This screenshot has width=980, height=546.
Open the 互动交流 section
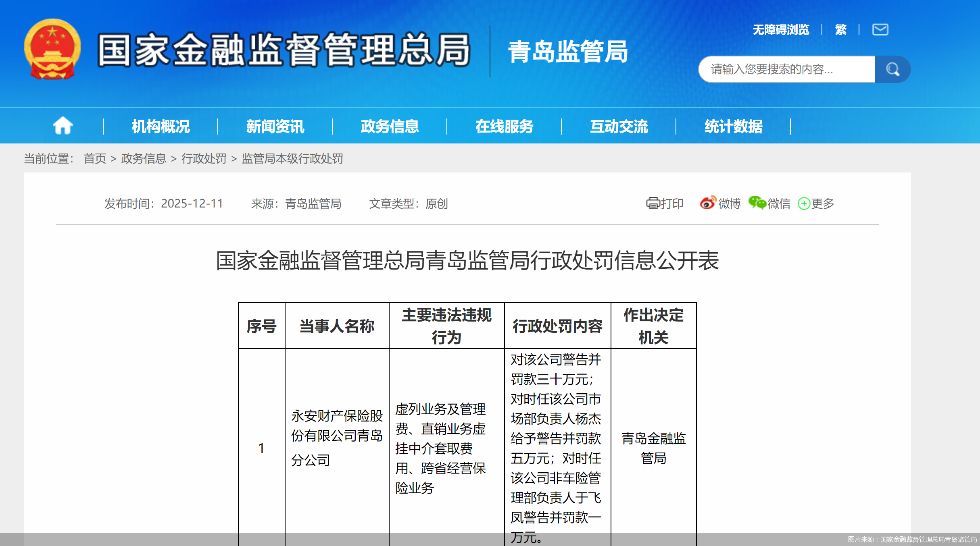(x=619, y=126)
